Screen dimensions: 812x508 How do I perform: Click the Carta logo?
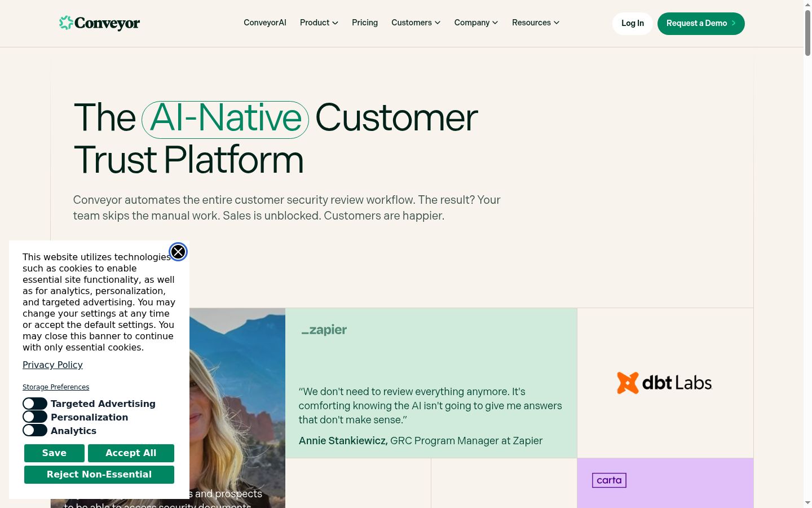609,480
